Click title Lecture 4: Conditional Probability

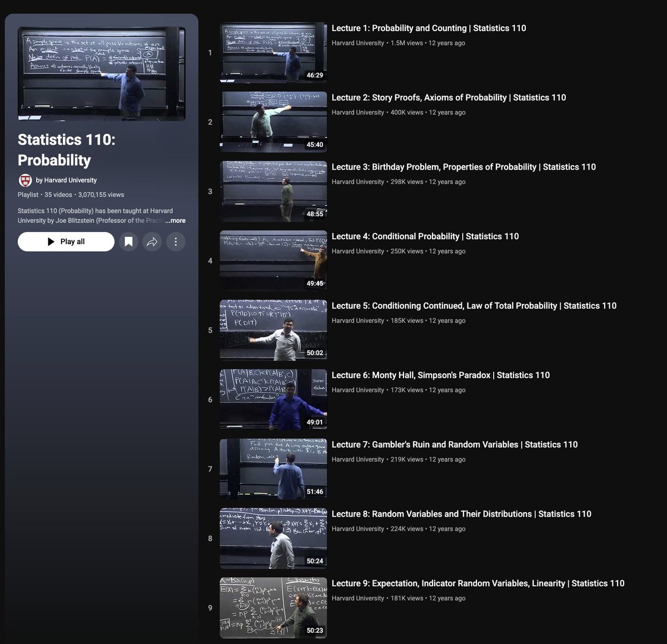(425, 236)
